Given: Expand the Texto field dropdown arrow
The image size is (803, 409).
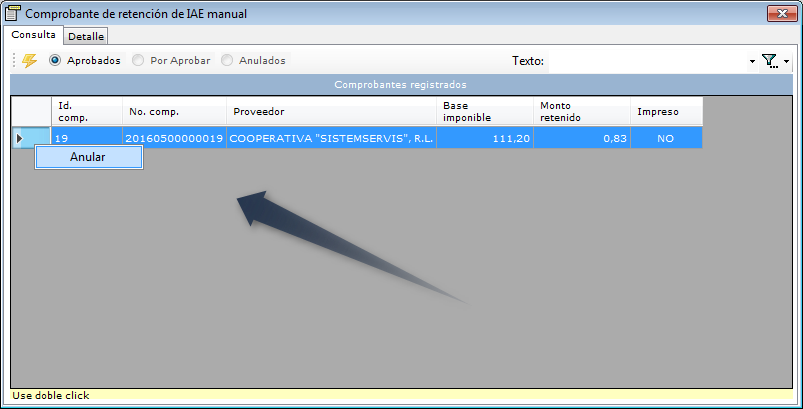Looking at the screenshot, I should (x=752, y=61).
